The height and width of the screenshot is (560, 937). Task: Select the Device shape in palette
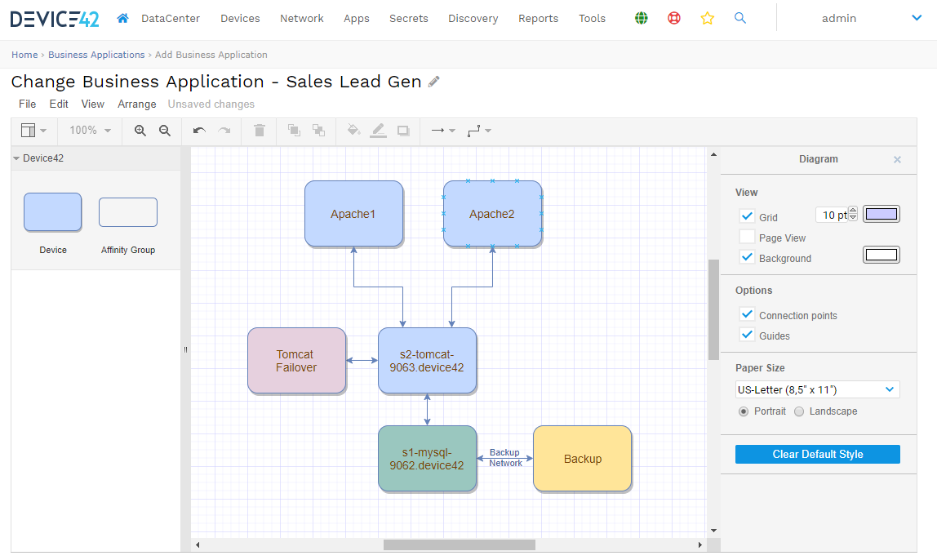point(52,212)
